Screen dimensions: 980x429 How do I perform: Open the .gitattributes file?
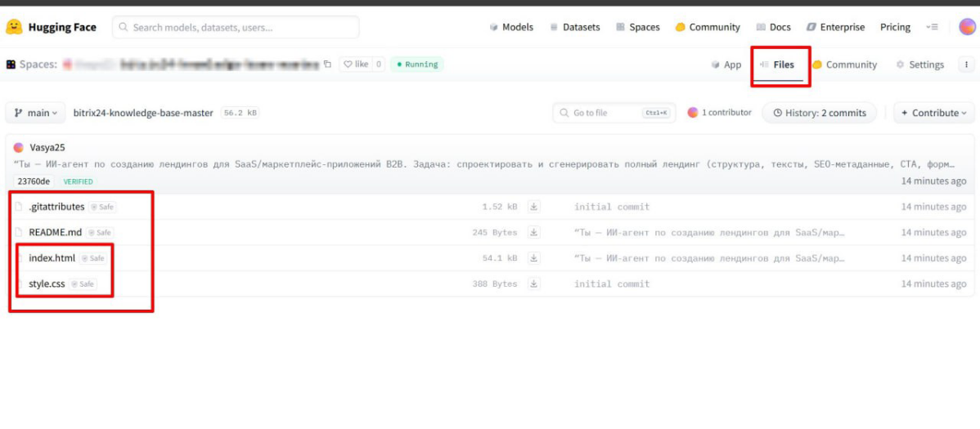coord(56,207)
